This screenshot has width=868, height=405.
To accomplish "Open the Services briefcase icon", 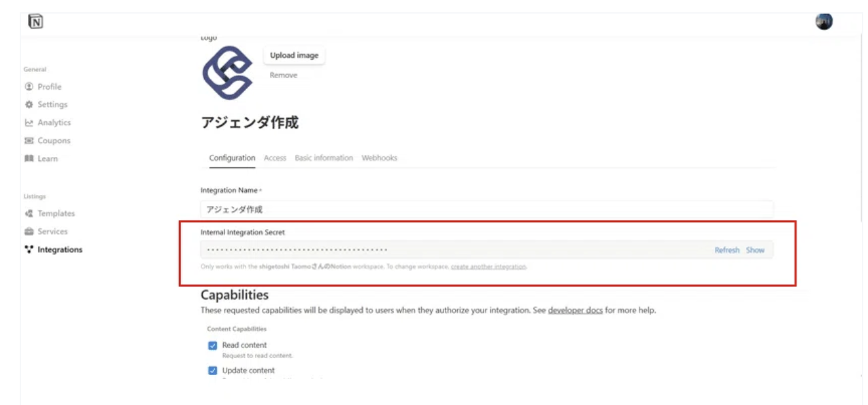I will tap(29, 232).
